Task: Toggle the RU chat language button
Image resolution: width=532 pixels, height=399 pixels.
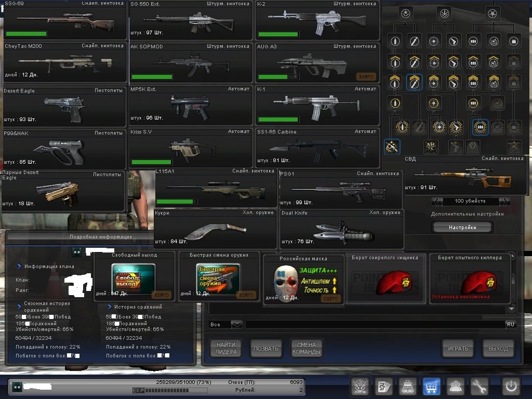Action: (x=511, y=324)
